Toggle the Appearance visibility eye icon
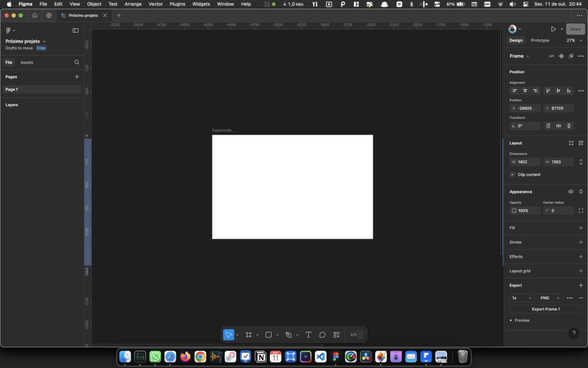588x368 pixels. 571,191
